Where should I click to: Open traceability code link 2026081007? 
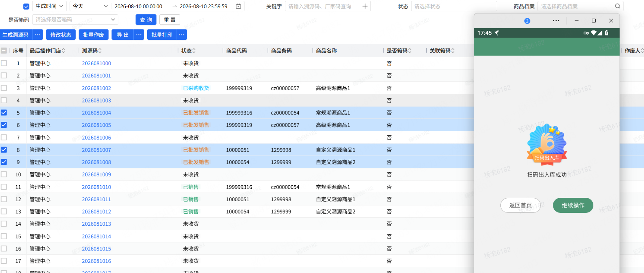pos(97,150)
